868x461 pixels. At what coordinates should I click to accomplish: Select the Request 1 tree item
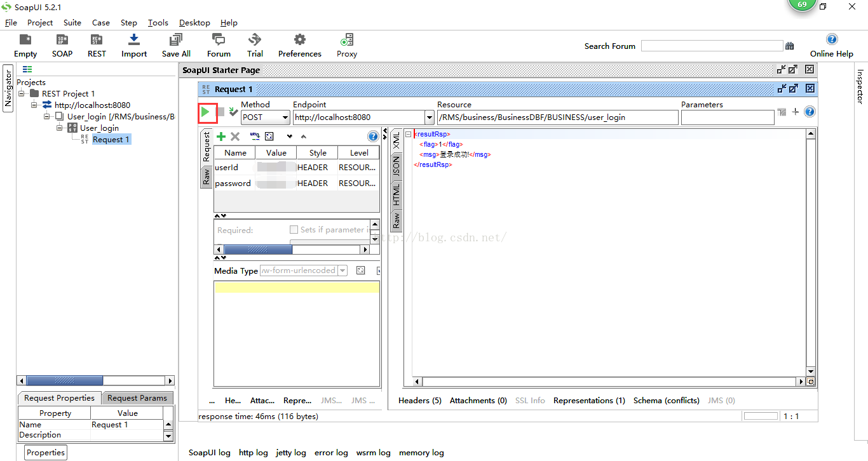click(x=111, y=139)
